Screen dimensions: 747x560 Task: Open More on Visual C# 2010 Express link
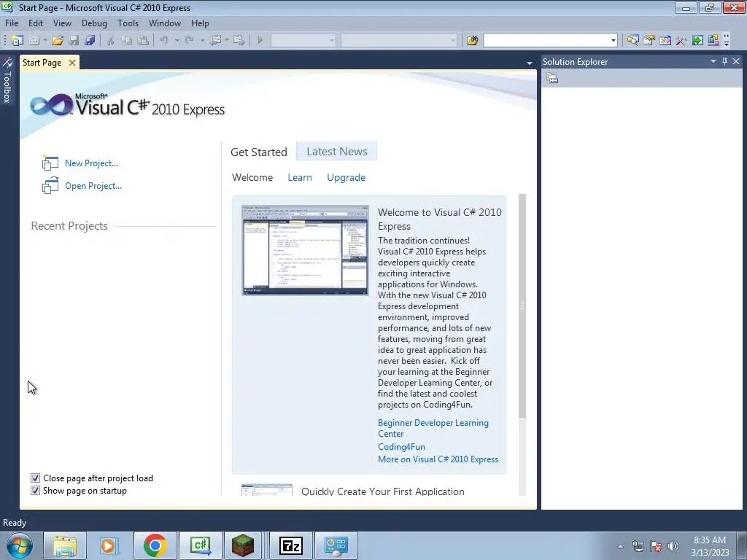(x=438, y=459)
